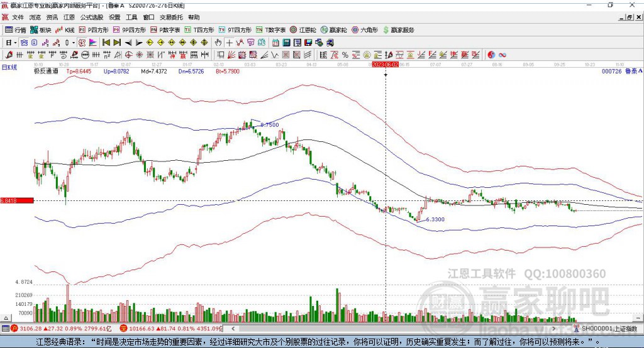Image resolution: width=644 pixels, height=348 pixels.
Task: Click the compass circle target icon
Action: click(128, 55)
